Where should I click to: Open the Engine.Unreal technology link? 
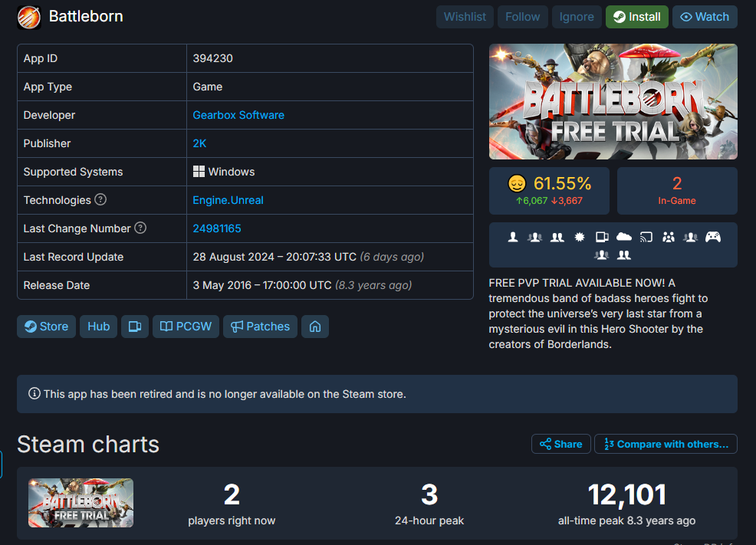tap(228, 201)
